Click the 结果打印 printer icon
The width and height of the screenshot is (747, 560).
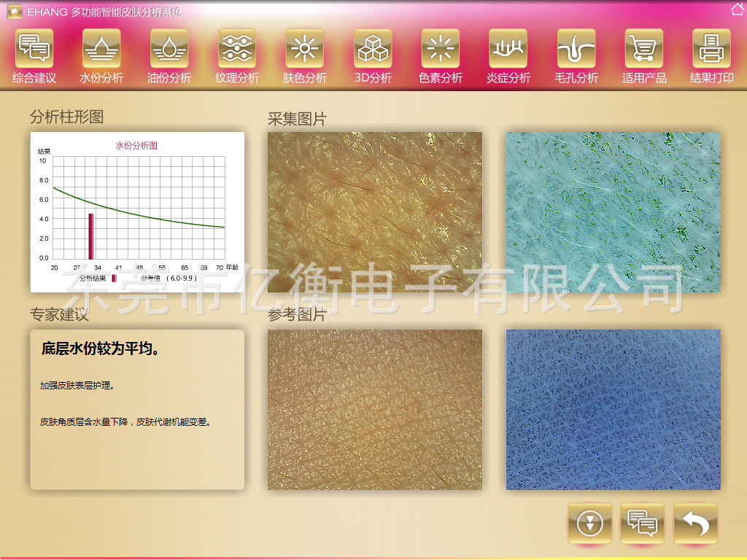[x=712, y=49]
